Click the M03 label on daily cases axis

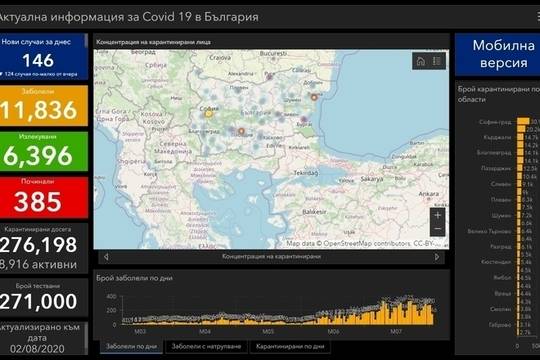coord(139,331)
